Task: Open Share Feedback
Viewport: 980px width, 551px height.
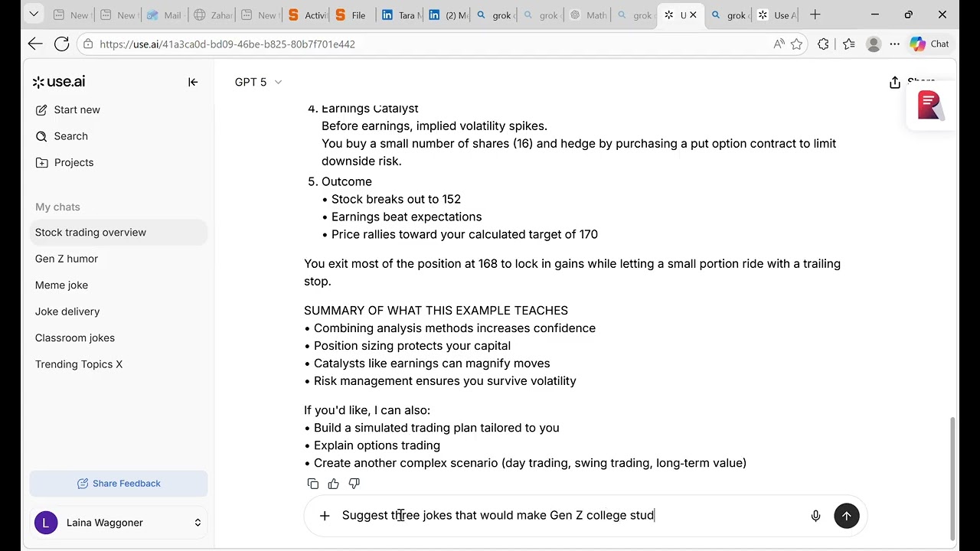Action: point(119,484)
